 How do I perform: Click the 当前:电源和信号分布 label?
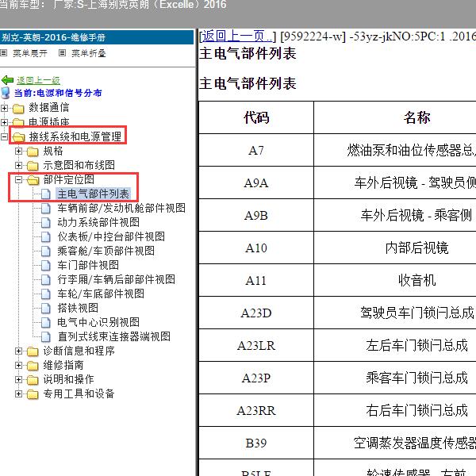58,93
